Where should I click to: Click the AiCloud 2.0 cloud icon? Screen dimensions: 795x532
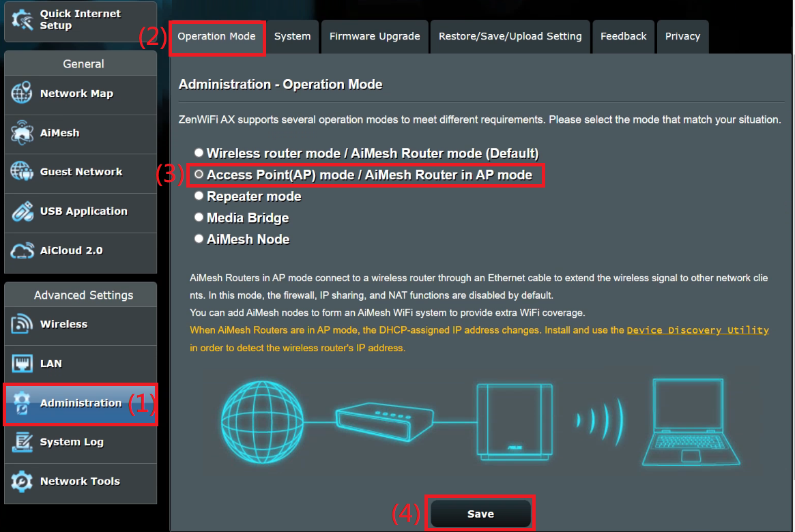coord(22,250)
